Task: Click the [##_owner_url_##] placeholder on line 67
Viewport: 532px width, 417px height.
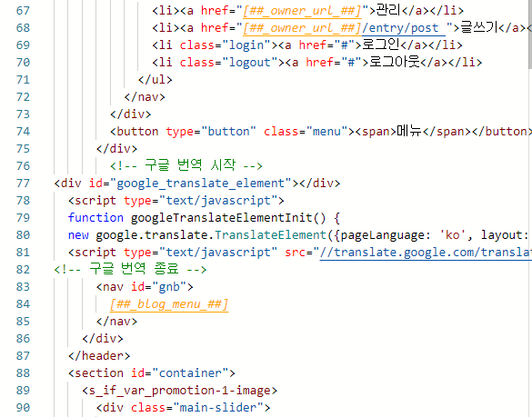Action: (x=302, y=11)
